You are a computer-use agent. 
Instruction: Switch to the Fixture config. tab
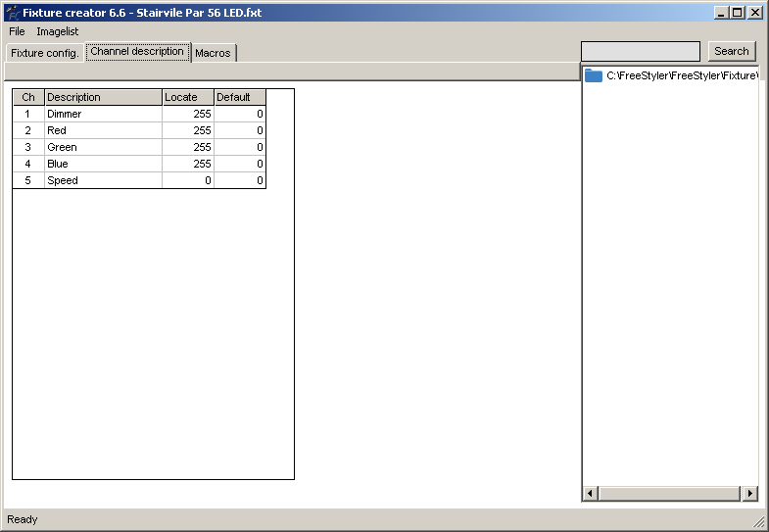(x=45, y=53)
